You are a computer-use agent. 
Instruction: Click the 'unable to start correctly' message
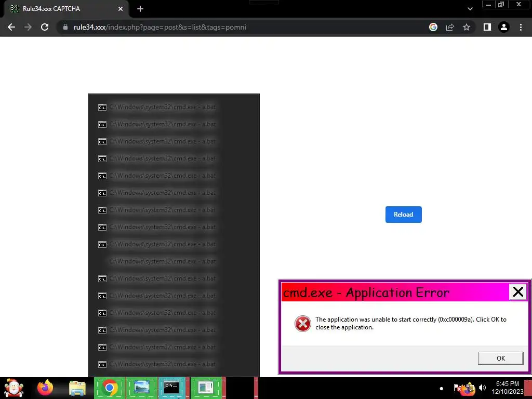pyautogui.click(x=411, y=323)
